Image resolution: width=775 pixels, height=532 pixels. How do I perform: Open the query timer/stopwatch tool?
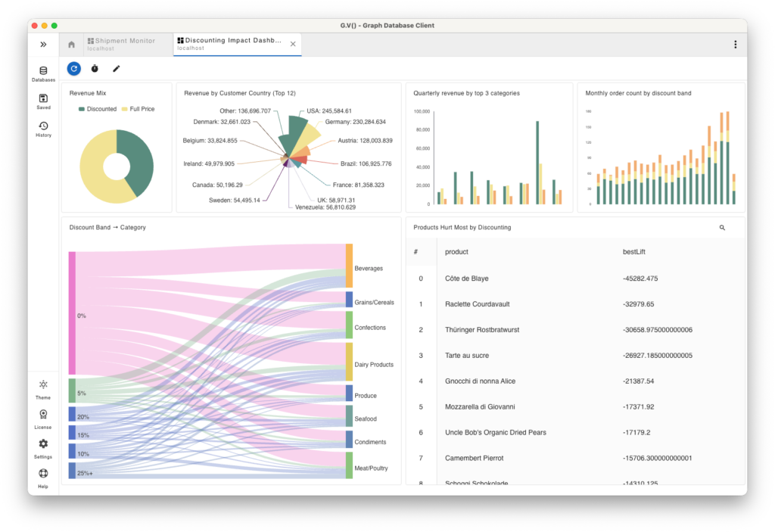tap(95, 68)
